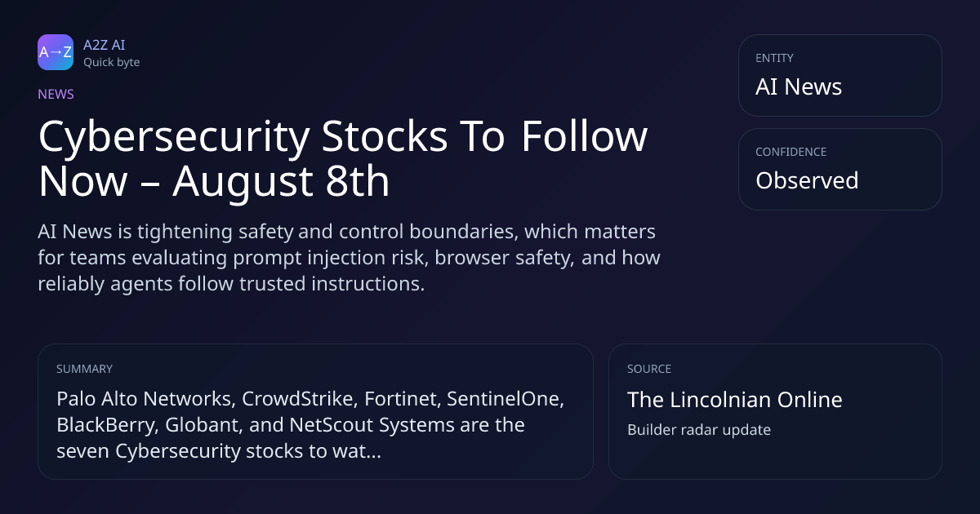Click the Quick byte subtitle text

pos(111,62)
